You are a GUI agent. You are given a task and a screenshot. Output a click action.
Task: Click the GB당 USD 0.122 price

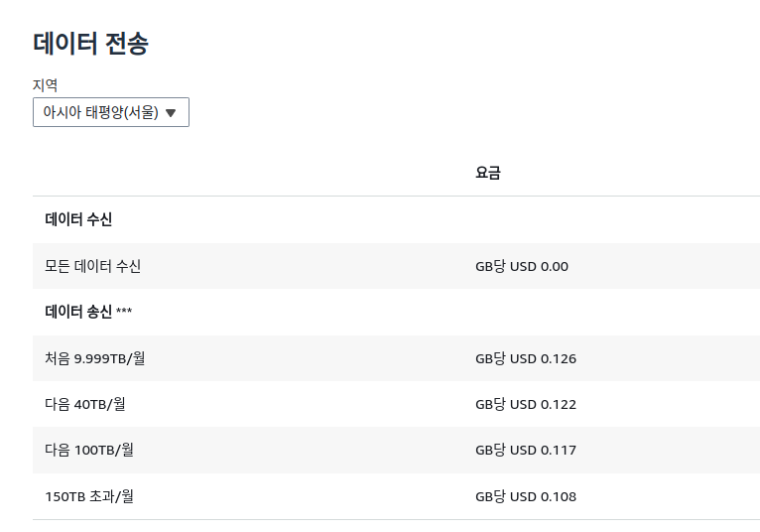526,404
